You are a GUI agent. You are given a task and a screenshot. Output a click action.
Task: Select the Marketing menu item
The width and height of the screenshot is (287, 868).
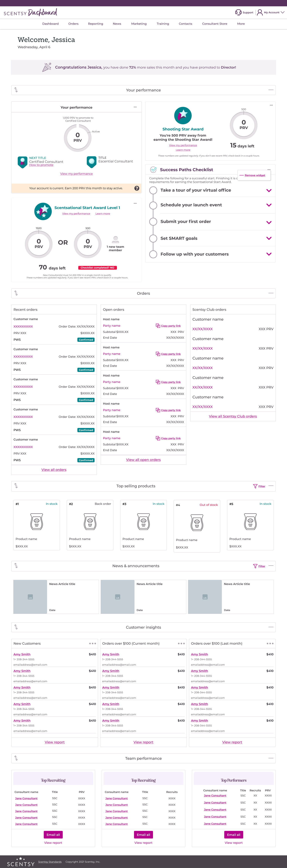point(139,24)
